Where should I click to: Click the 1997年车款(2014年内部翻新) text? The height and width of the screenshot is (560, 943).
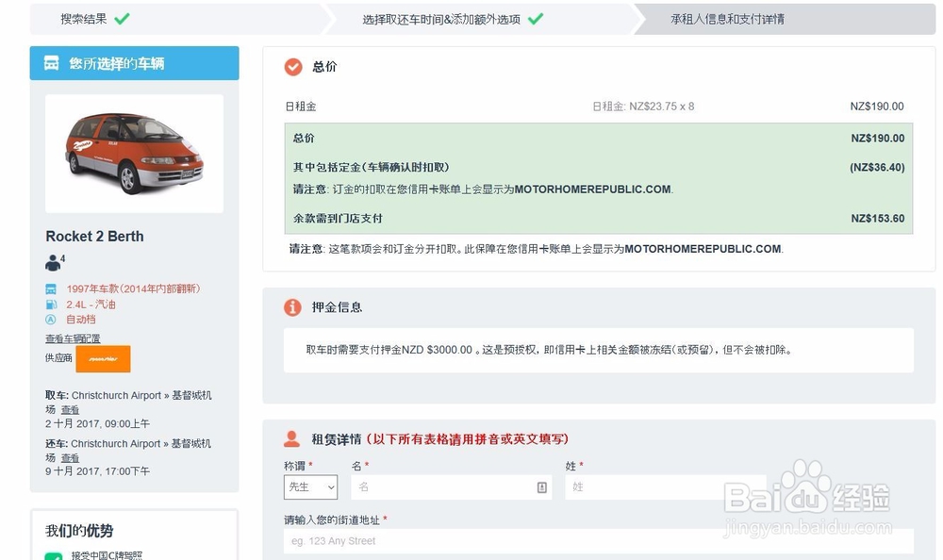coord(133,288)
